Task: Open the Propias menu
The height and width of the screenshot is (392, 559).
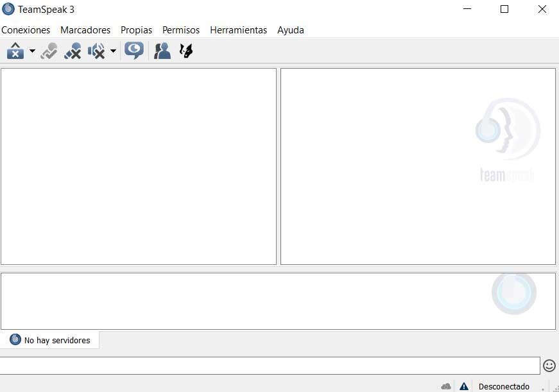Action: coord(136,30)
